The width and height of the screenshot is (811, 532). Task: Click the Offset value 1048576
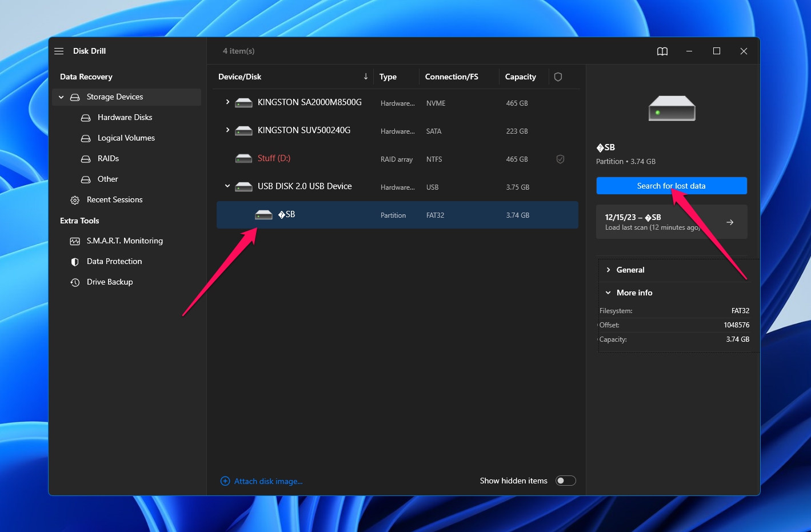737,325
